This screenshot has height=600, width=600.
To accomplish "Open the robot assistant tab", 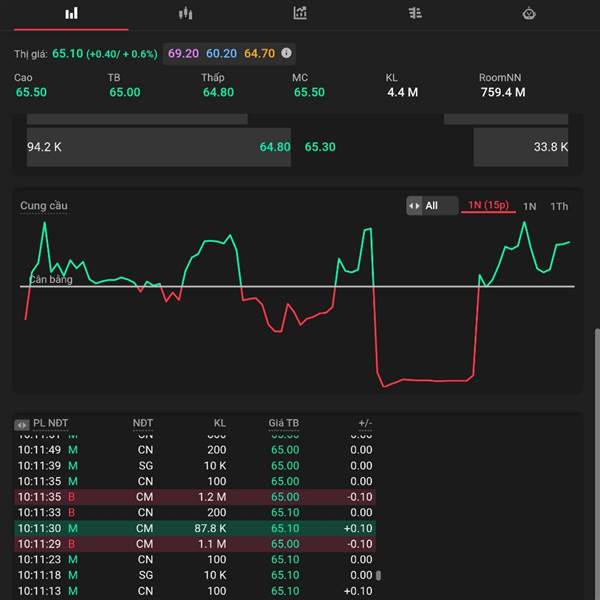I will (x=529, y=14).
